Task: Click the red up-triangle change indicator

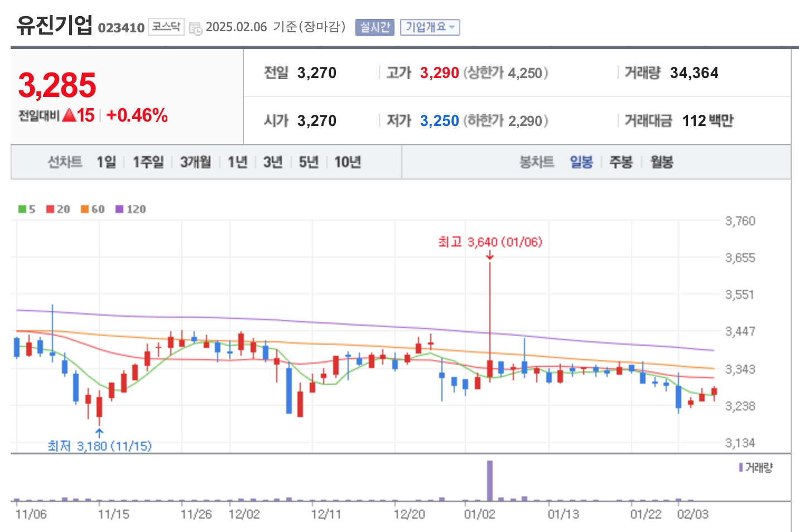Action: (x=69, y=115)
